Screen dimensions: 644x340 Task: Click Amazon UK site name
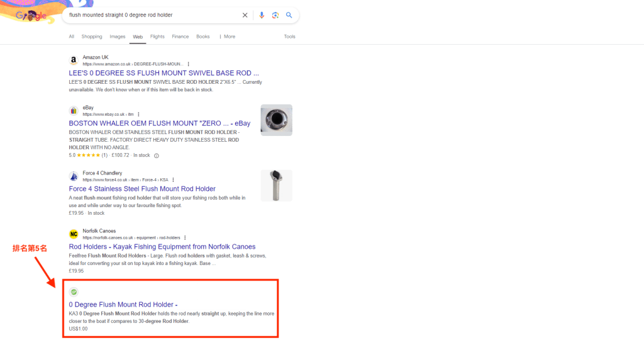[x=96, y=57]
